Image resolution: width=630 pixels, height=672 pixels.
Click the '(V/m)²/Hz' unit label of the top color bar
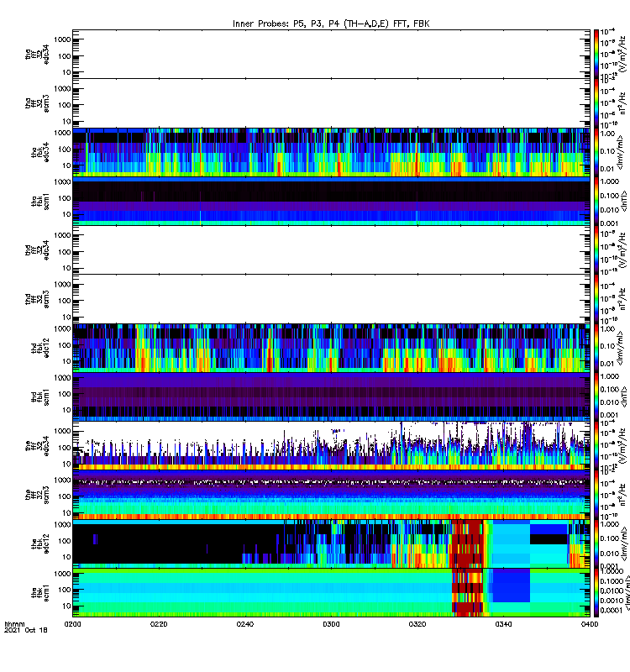click(x=622, y=54)
